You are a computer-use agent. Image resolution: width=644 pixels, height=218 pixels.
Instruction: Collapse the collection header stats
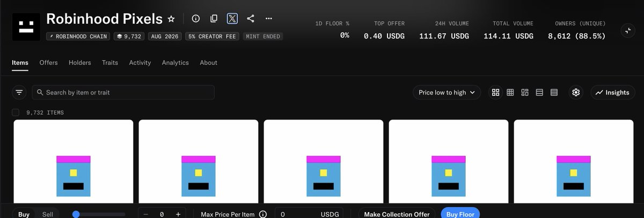[628, 31]
